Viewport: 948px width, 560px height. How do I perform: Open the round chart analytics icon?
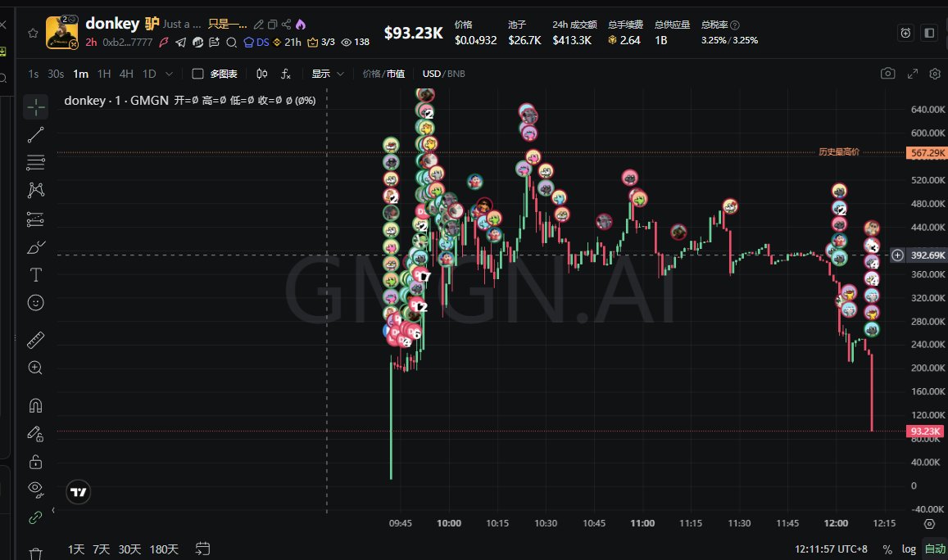(197, 43)
